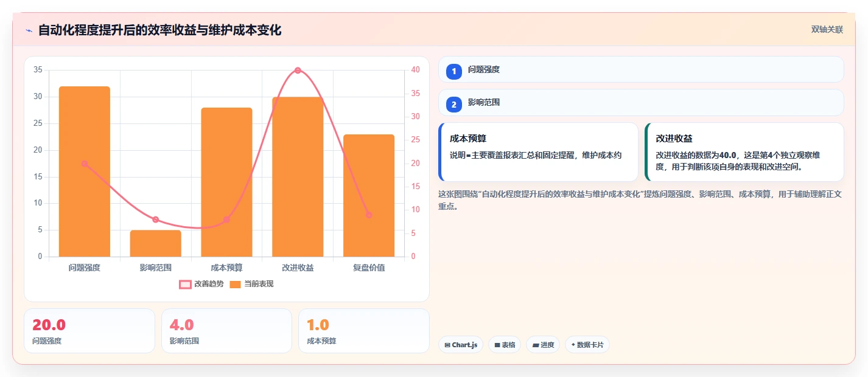Click the 进度 tag
Viewport: 868px width, 377px height.
click(543, 345)
